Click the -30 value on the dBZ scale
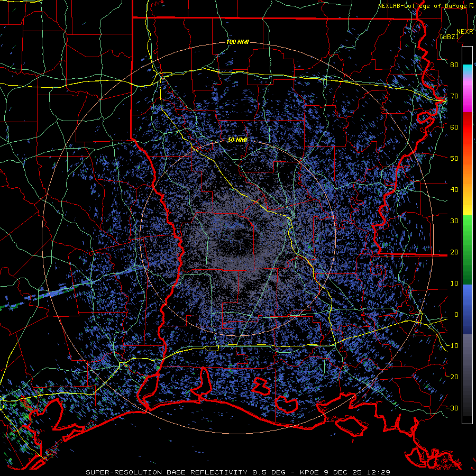The image size is (476, 476). 452,408
